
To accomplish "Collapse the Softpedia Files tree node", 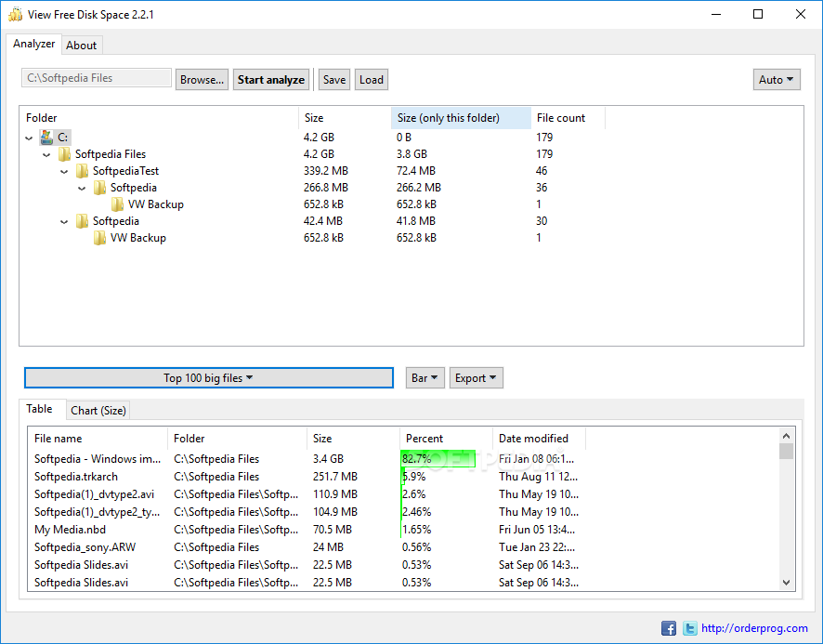I will click(x=46, y=155).
